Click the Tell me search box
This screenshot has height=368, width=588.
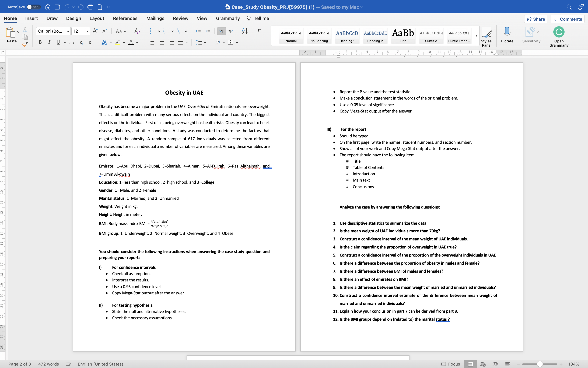[258, 19]
